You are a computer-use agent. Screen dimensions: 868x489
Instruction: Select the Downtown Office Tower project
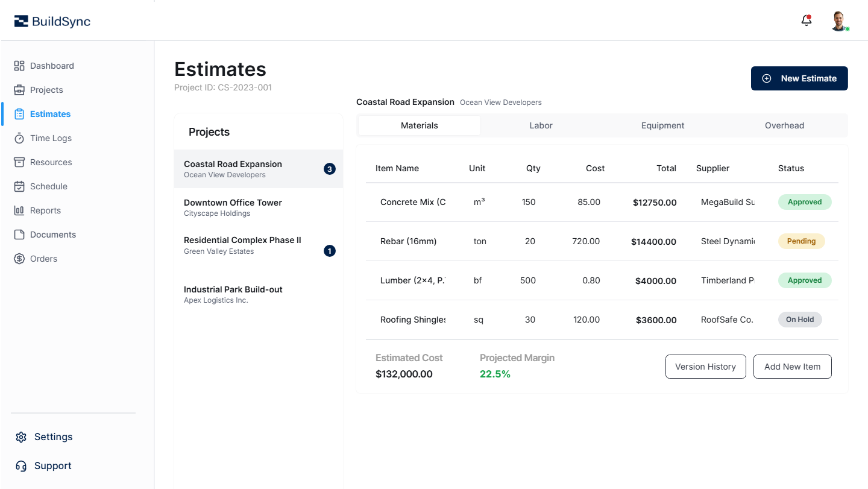point(258,207)
